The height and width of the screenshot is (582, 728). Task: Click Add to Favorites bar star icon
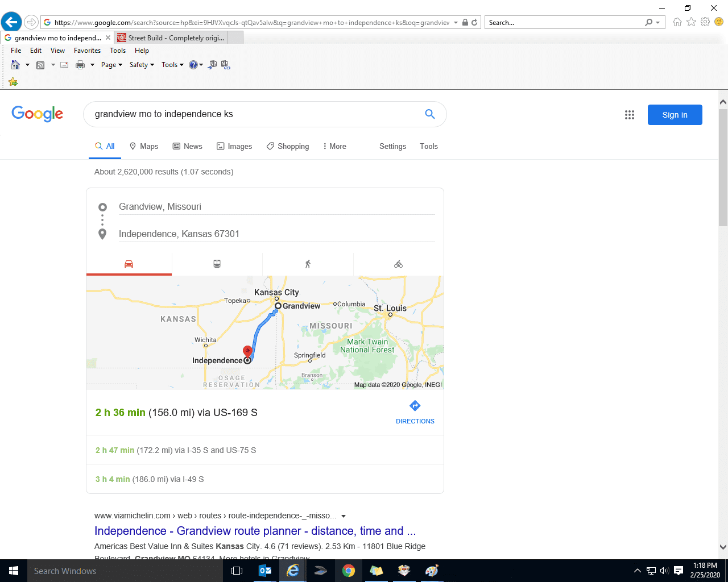click(13, 82)
